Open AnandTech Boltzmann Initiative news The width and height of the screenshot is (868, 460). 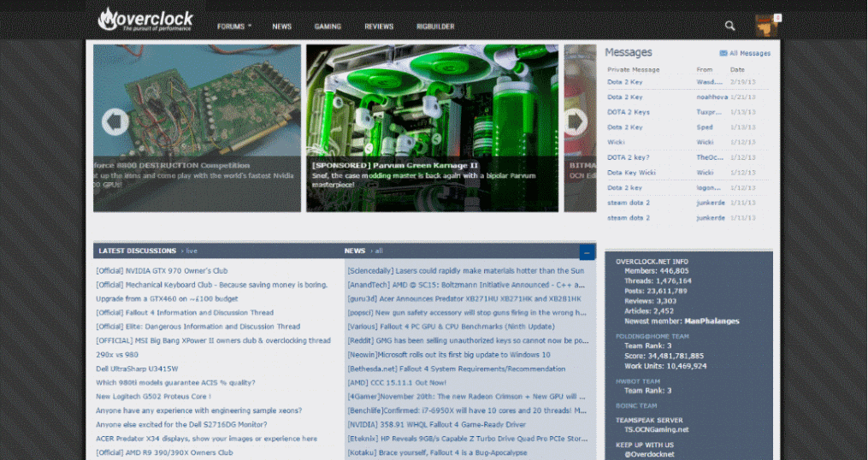(x=466, y=285)
